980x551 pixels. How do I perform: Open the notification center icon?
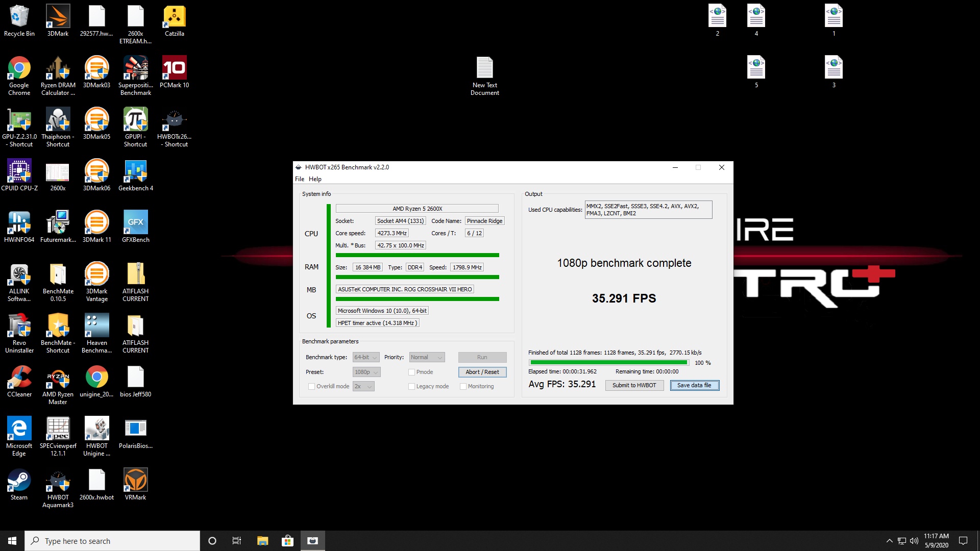tap(963, 541)
